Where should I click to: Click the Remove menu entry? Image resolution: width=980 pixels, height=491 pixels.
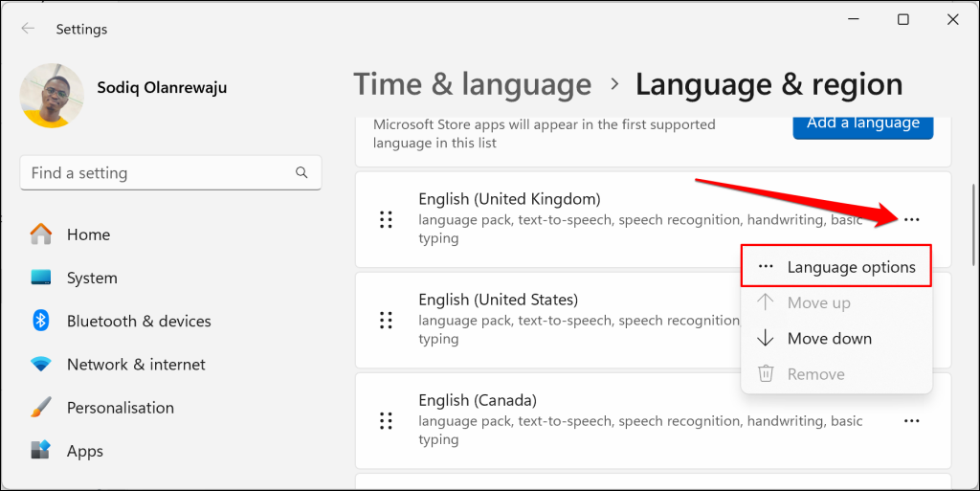[836, 373]
